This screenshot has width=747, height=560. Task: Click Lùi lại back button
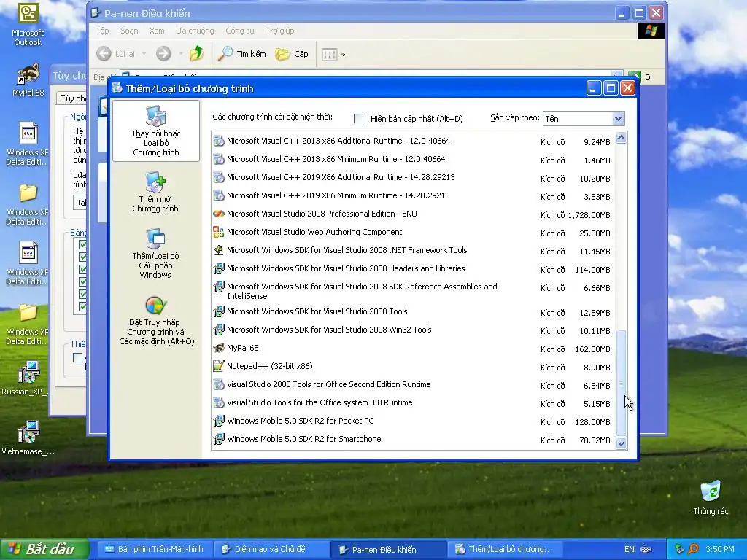[116, 54]
